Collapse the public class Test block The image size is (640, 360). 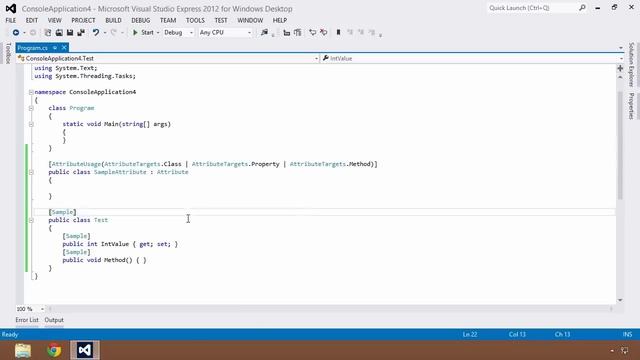tap(31, 220)
